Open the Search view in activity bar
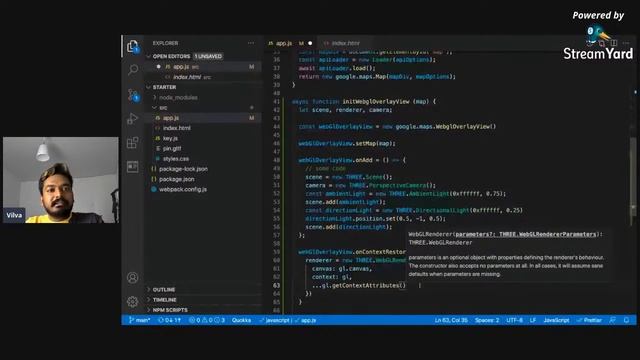Viewport: 640px width, 360px height. coord(133,70)
